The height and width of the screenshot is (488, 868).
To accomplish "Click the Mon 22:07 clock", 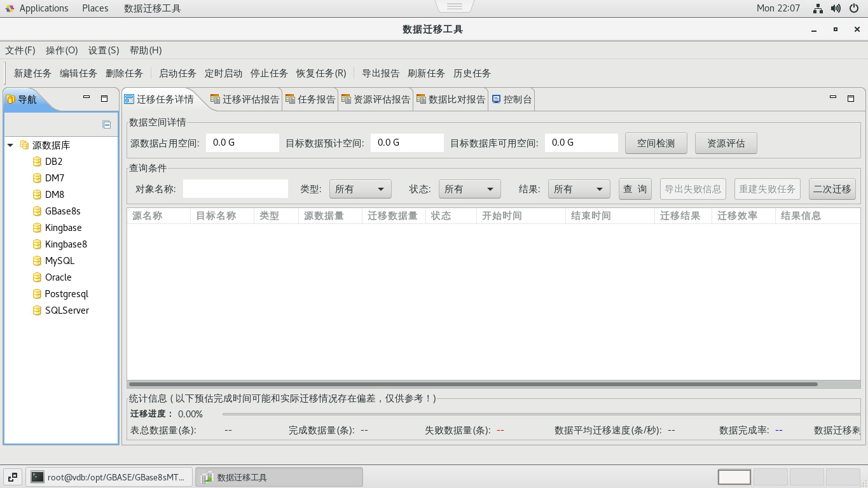I will pyautogui.click(x=778, y=8).
